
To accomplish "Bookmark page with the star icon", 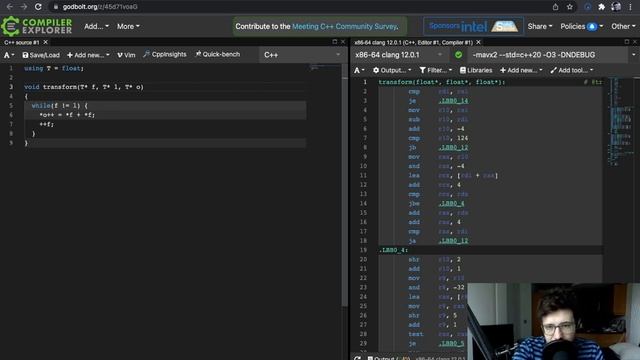I will pyautogui.click(x=570, y=7).
